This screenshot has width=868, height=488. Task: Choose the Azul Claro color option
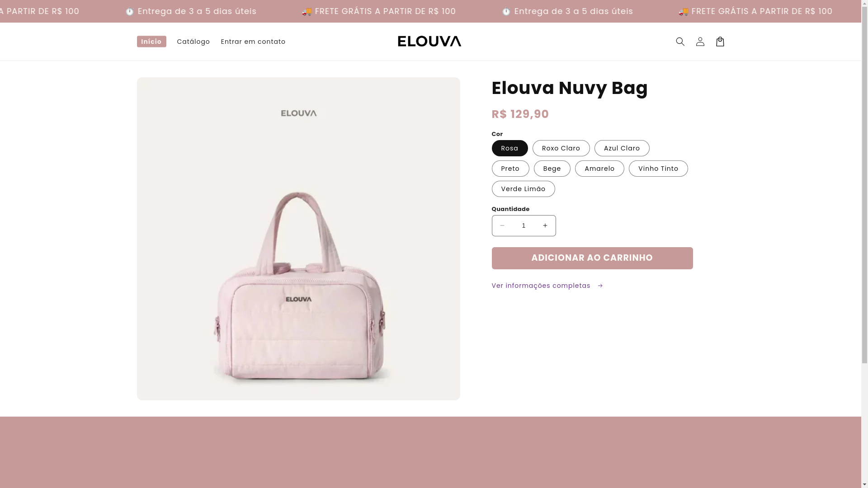point(622,148)
